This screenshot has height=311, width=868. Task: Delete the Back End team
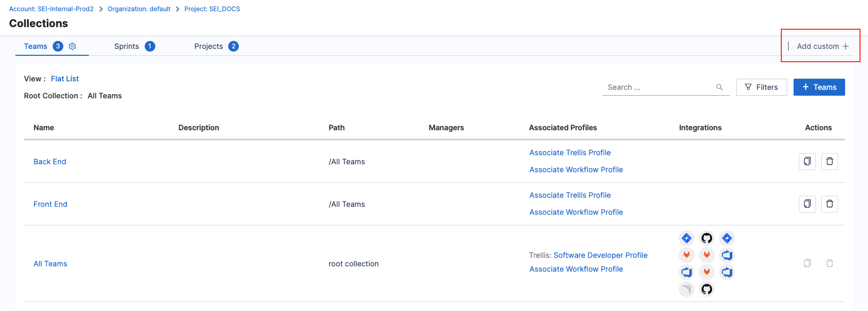[x=829, y=162]
